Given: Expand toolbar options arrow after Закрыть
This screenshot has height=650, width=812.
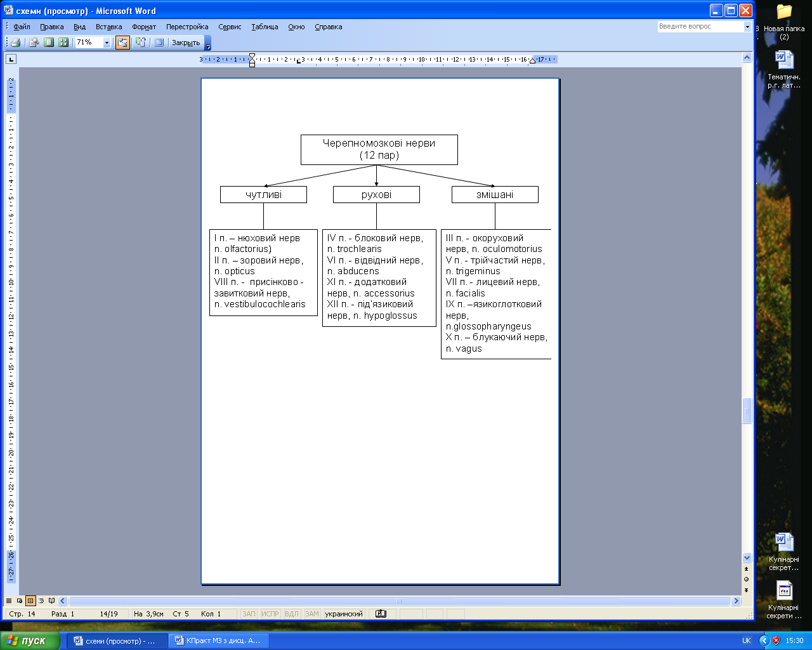Looking at the screenshot, I should point(208,43).
